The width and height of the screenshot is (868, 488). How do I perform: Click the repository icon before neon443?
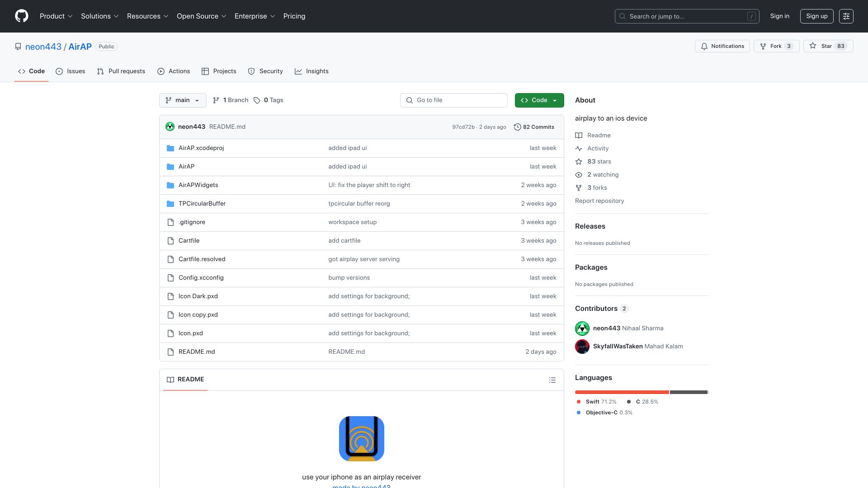tap(18, 47)
